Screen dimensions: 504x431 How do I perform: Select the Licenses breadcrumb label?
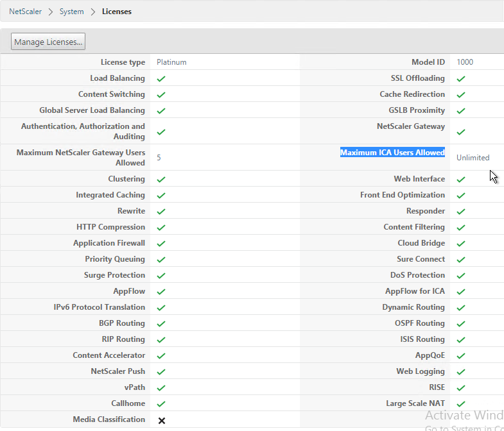[x=117, y=12]
